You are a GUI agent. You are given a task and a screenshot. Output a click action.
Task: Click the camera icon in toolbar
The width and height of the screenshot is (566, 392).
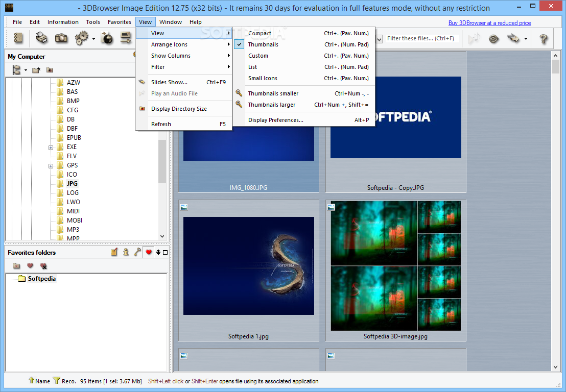pyautogui.click(x=61, y=38)
